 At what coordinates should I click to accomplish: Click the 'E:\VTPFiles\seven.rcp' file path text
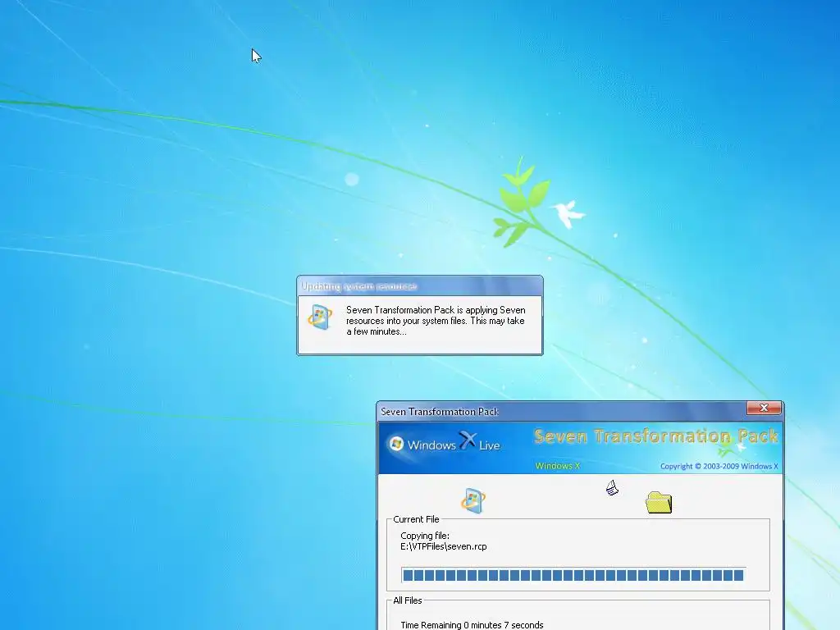coord(444,546)
